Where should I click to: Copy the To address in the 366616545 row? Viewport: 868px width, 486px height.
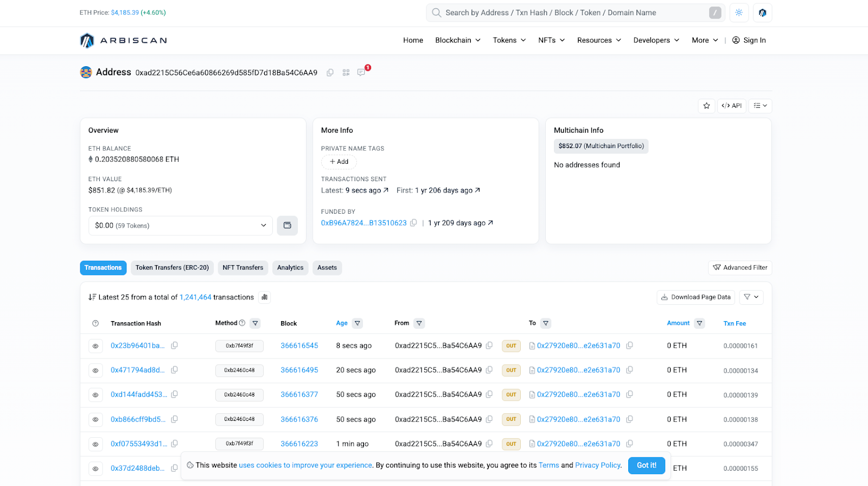629,346
